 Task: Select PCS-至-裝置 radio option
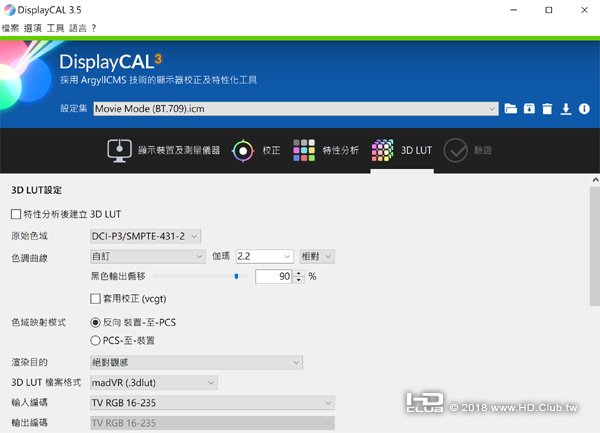coord(95,340)
